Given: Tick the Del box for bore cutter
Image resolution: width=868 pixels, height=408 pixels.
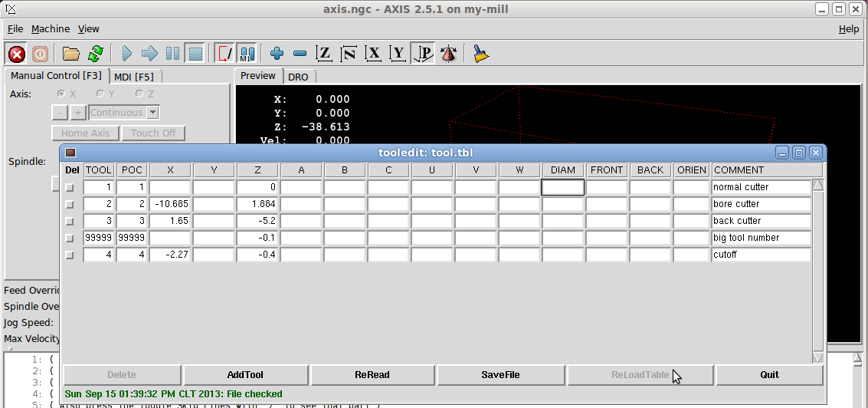Looking at the screenshot, I should point(70,204).
